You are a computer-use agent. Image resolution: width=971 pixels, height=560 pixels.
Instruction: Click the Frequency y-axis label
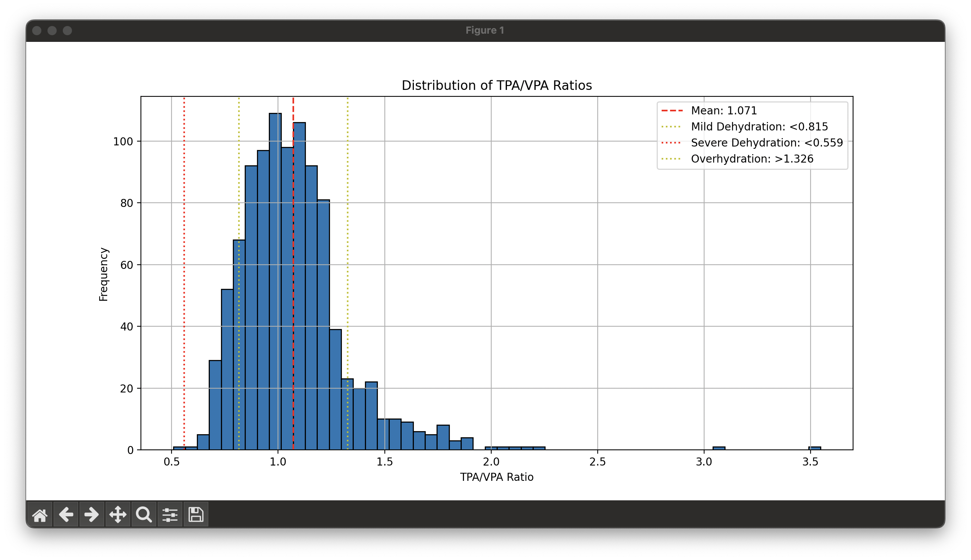[x=103, y=274]
